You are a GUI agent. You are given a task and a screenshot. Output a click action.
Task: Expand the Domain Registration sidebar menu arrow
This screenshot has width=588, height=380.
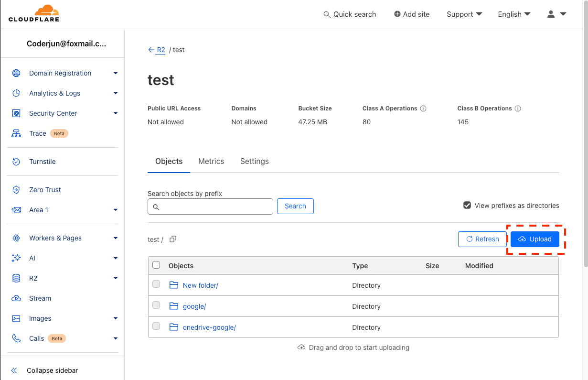point(116,73)
